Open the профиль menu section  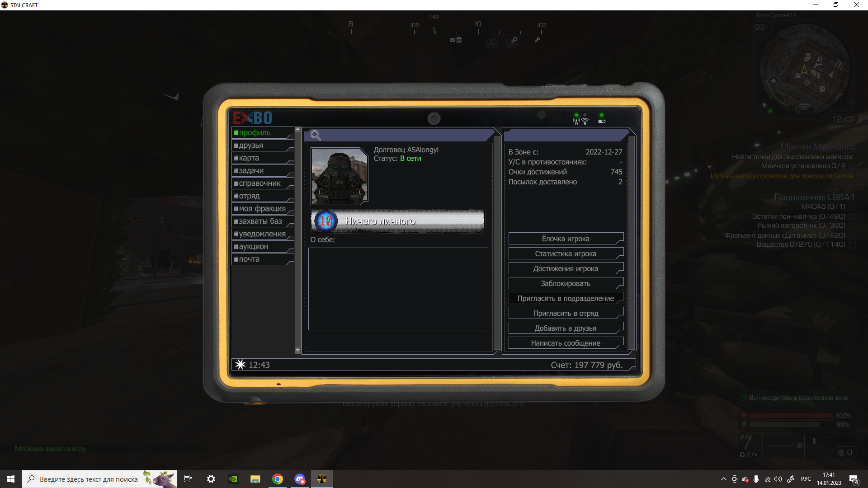pos(263,132)
